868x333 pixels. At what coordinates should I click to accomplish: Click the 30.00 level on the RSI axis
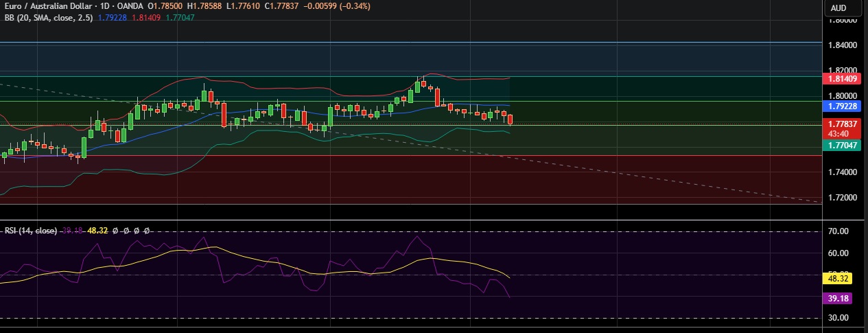tap(838, 318)
